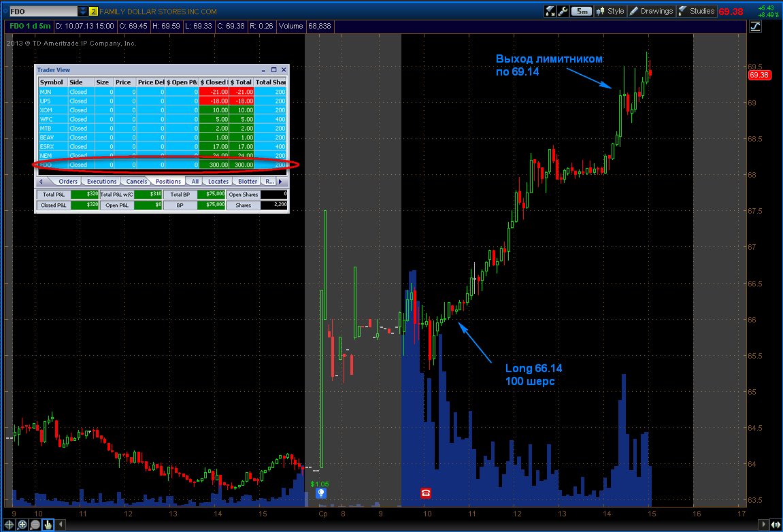The height and width of the screenshot is (532, 783).
Task: Click the 300.00 closed P&L cell
Action: (214, 165)
